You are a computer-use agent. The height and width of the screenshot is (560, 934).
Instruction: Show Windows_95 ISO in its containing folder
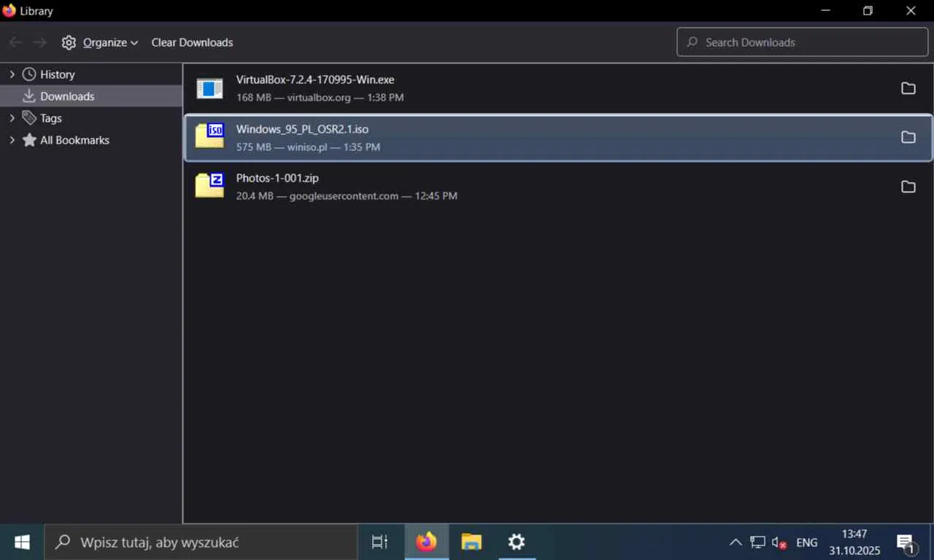pos(908,137)
